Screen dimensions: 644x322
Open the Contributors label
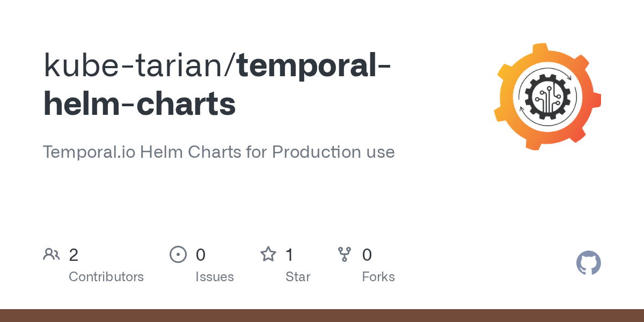[x=106, y=277]
